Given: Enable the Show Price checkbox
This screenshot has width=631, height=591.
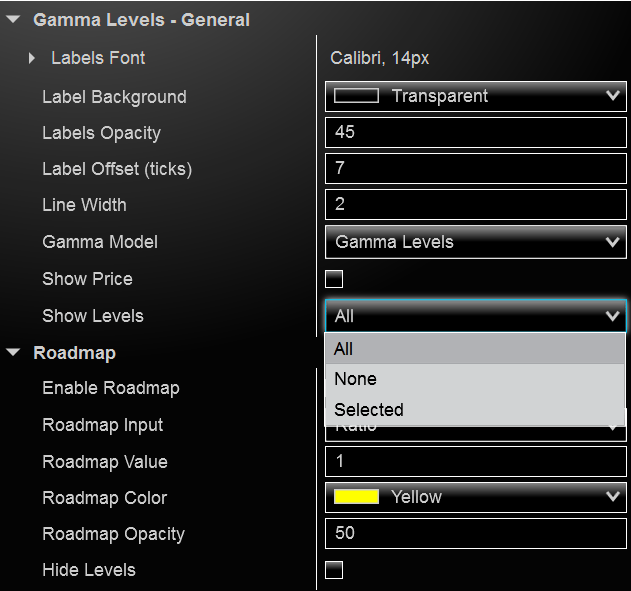Looking at the screenshot, I should click(x=334, y=279).
